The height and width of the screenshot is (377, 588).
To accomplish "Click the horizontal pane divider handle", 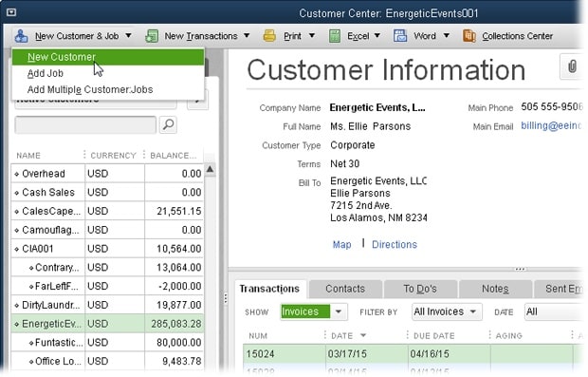I will click(520, 269).
